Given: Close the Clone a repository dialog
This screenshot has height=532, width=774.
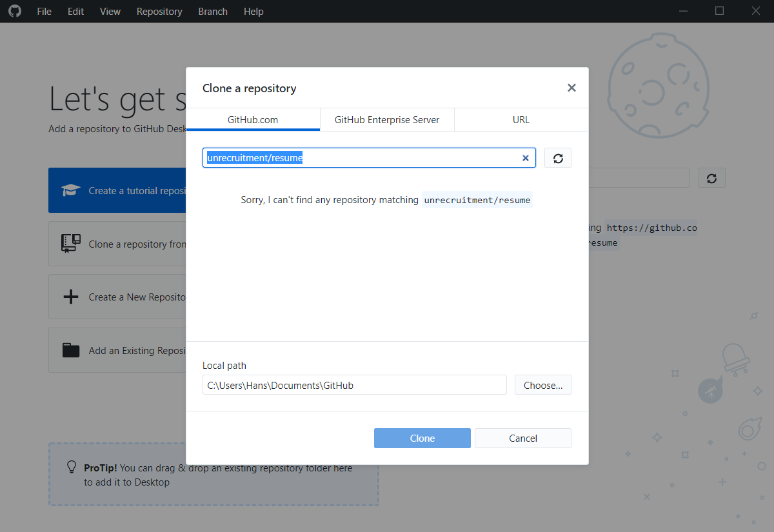Looking at the screenshot, I should point(571,88).
